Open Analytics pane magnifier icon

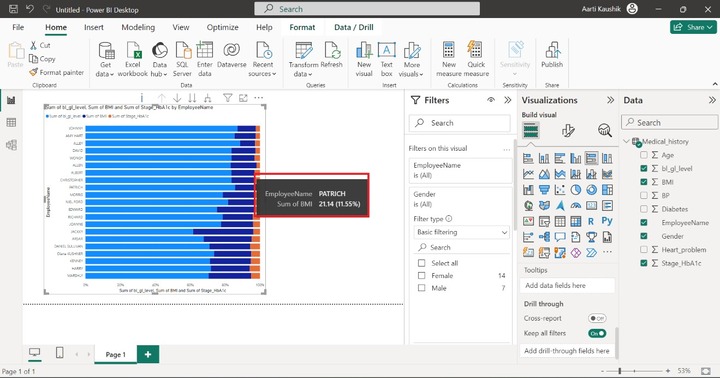pyautogui.click(x=604, y=130)
